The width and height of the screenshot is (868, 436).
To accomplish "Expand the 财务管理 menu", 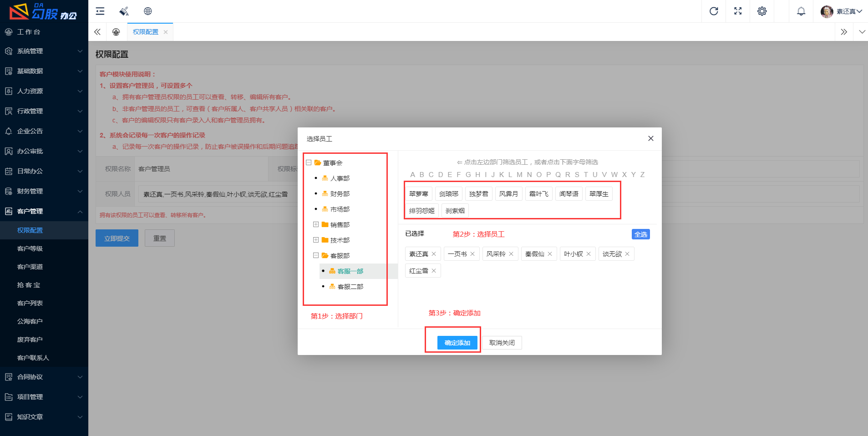I will (x=44, y=191).
